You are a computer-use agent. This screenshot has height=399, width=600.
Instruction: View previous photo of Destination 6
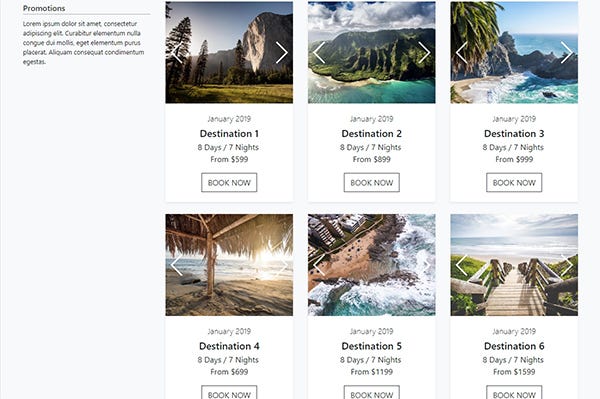(461, 265)
